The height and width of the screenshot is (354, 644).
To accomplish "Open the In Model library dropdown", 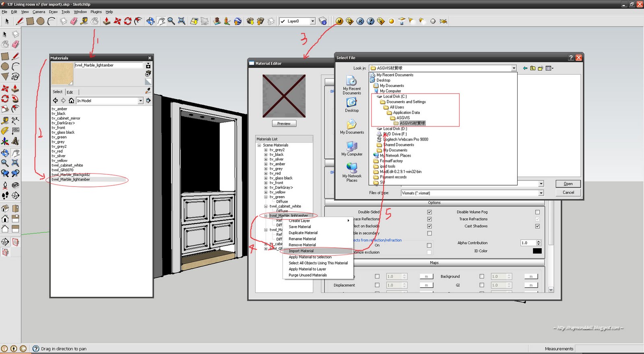I will click(140, 101).
